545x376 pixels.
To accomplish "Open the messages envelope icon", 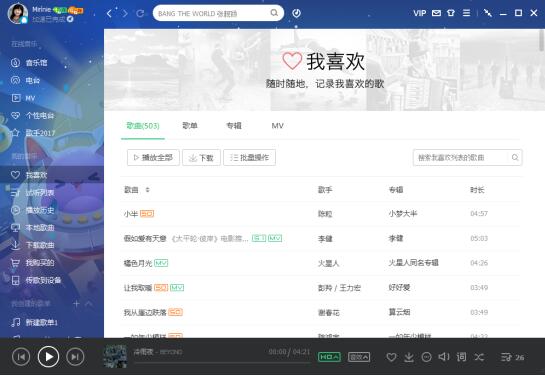I will tap(436, 13).
